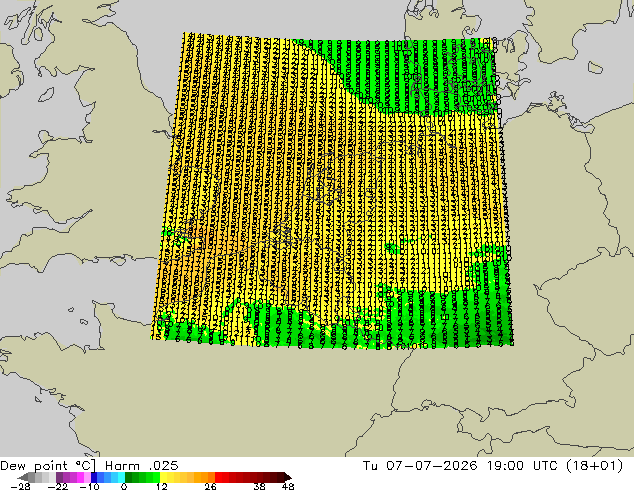Screen dimensions: 634x490
Task: Click the cyan swatch just below 0
Action: click(121, 477)
